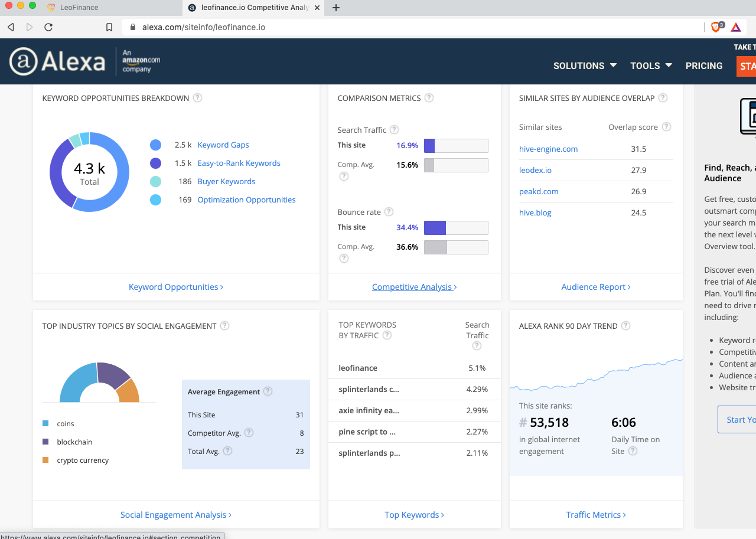Screen dimensions: 756x539
Task: Click the lock icon in address bar
Action: click(x=132, y=27)
